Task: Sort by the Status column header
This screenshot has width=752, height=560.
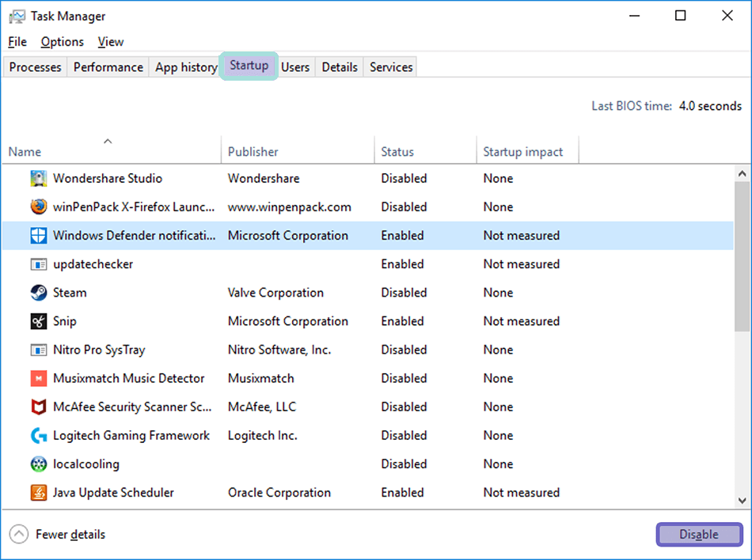Action: 397,152
